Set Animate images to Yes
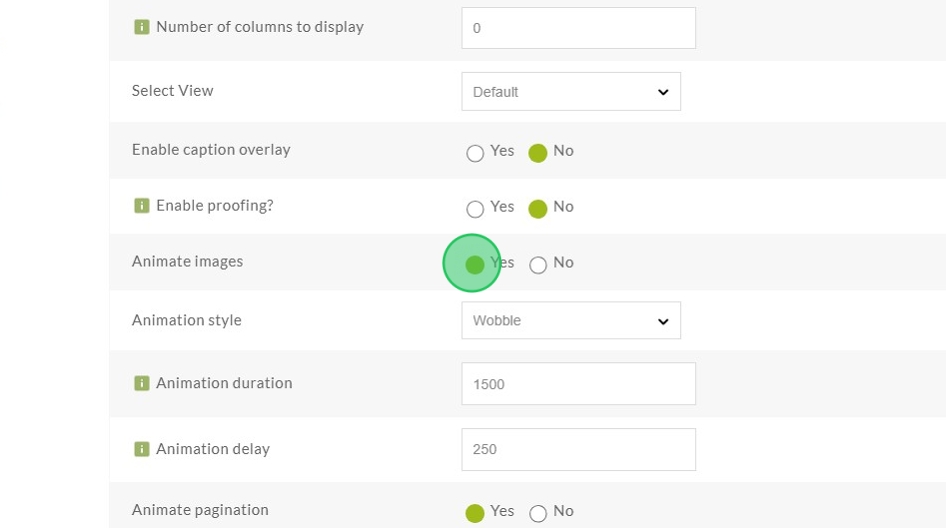The width and height of the screenshot is (946, 528). coord(475,265)
